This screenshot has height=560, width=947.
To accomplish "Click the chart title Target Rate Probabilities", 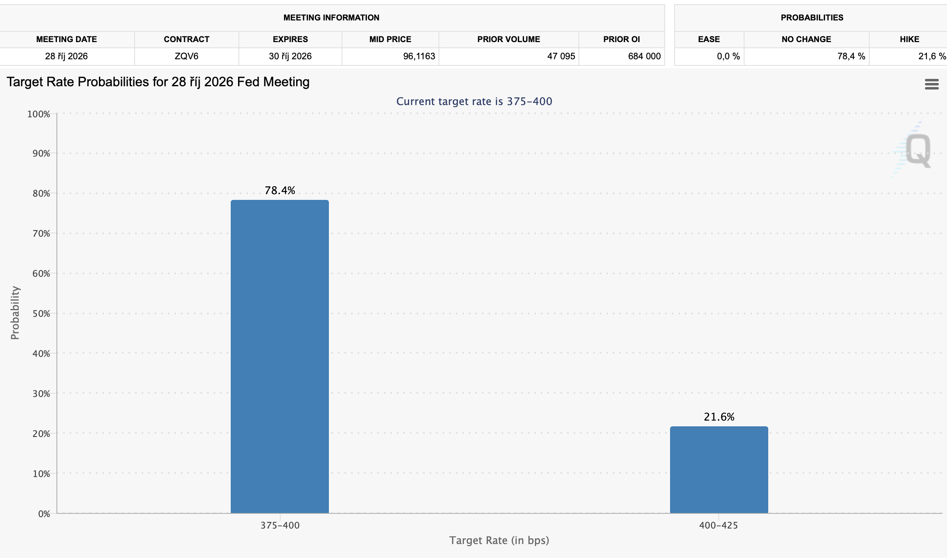I will coord(158,82).
